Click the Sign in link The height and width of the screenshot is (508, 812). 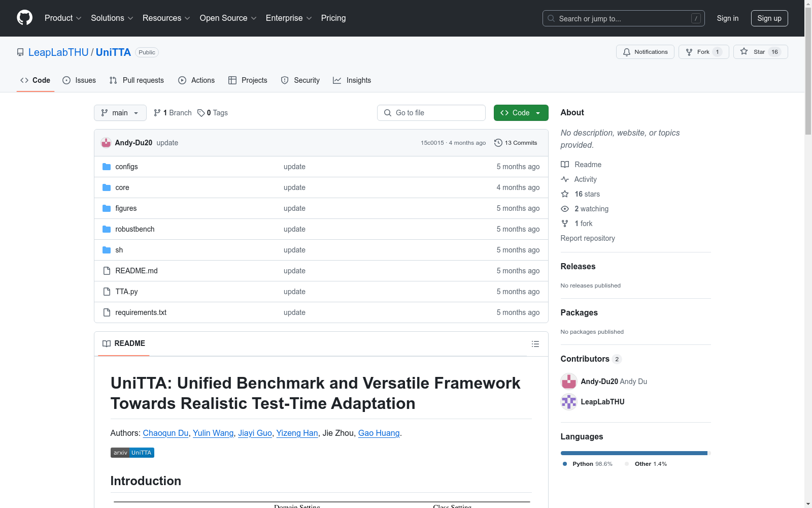728,18
